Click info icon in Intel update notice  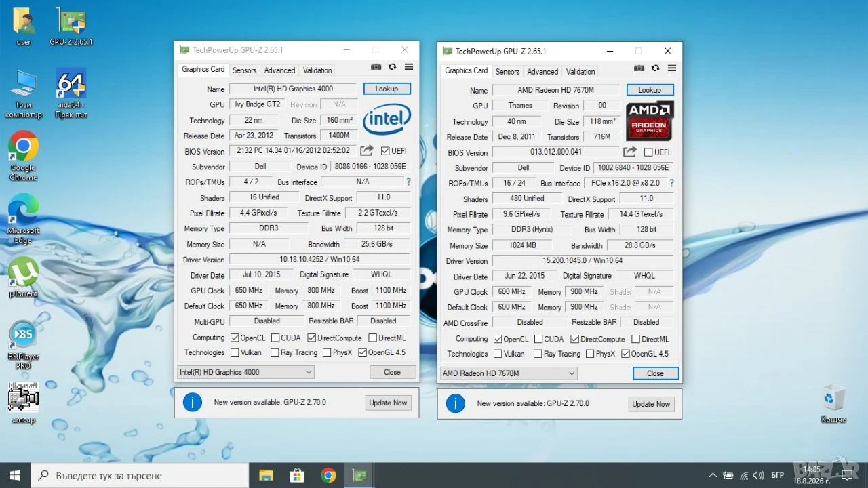193,403
